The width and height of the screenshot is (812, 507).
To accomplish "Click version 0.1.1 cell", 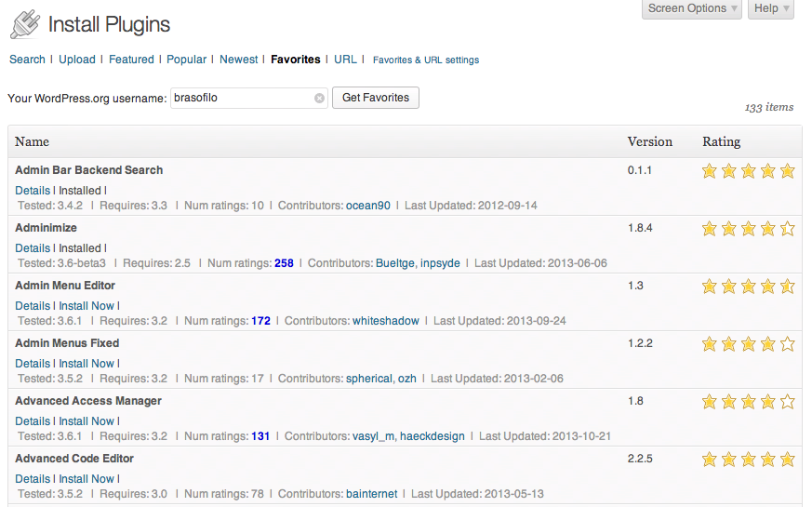I will point(640,170).
